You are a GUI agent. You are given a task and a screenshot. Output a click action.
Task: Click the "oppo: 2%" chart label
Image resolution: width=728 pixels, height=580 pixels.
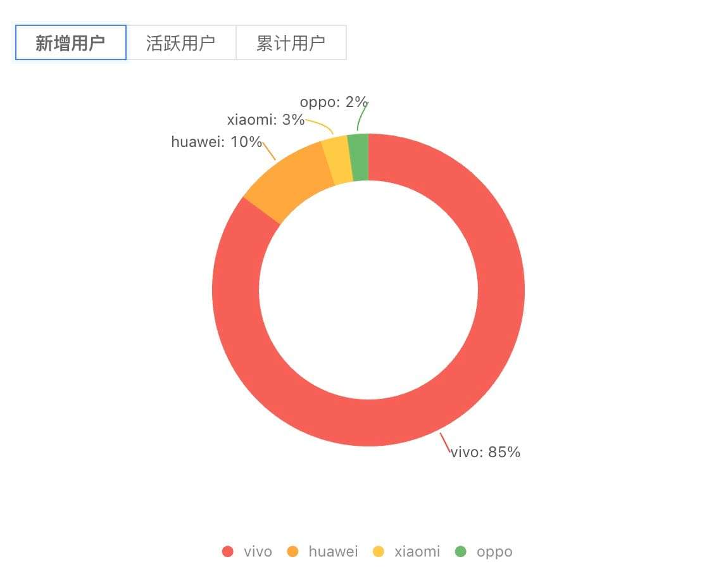click(x=332, y=102)
